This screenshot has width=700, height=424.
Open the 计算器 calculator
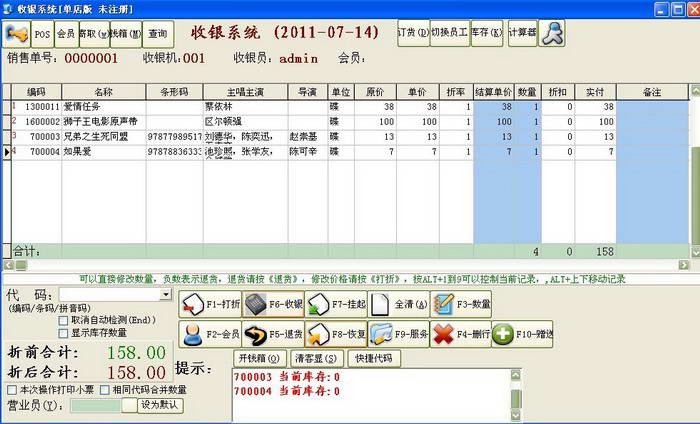pos(523,33)
